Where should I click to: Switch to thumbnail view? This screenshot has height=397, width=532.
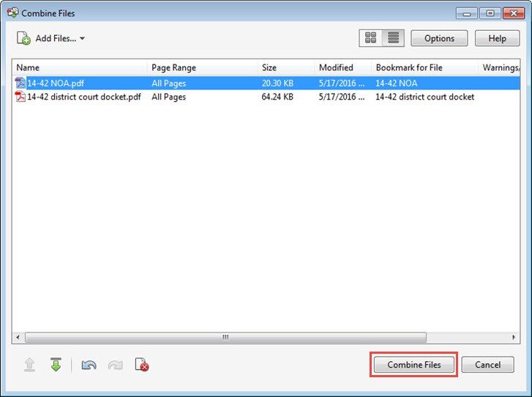click(x=370, y=38)
